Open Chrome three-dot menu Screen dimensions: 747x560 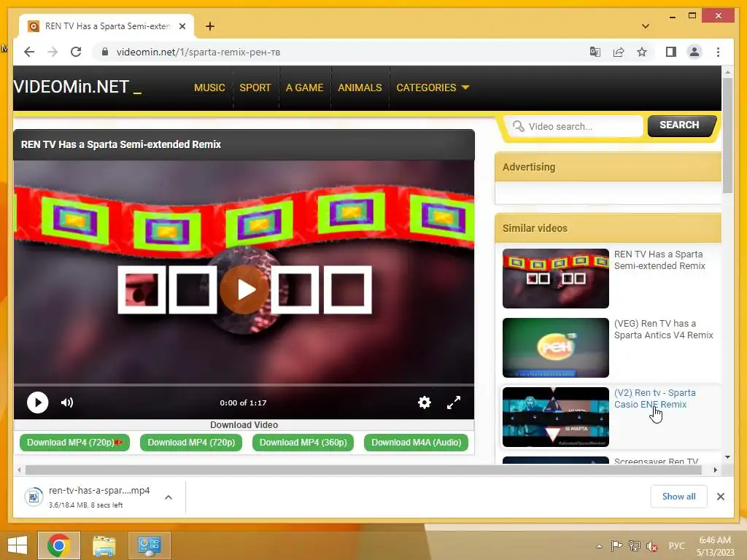pos(718,52)
